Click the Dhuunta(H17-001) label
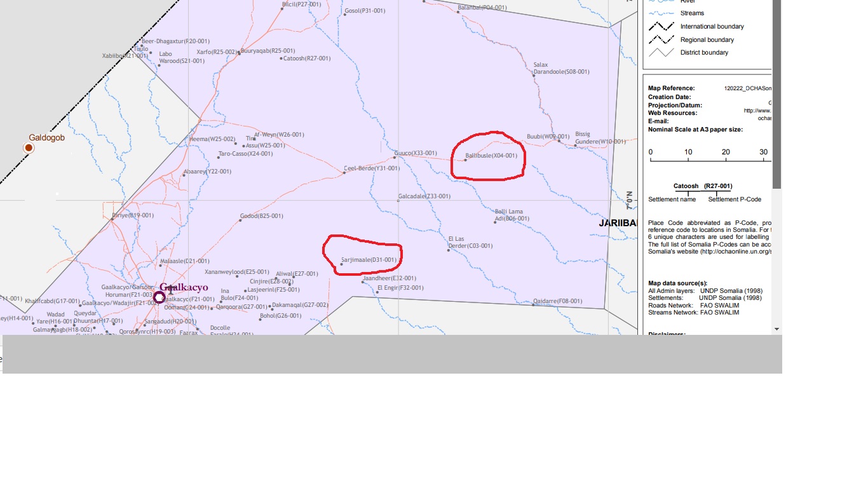This screenshot has height=488, width=868. click(x=98, y=321)
